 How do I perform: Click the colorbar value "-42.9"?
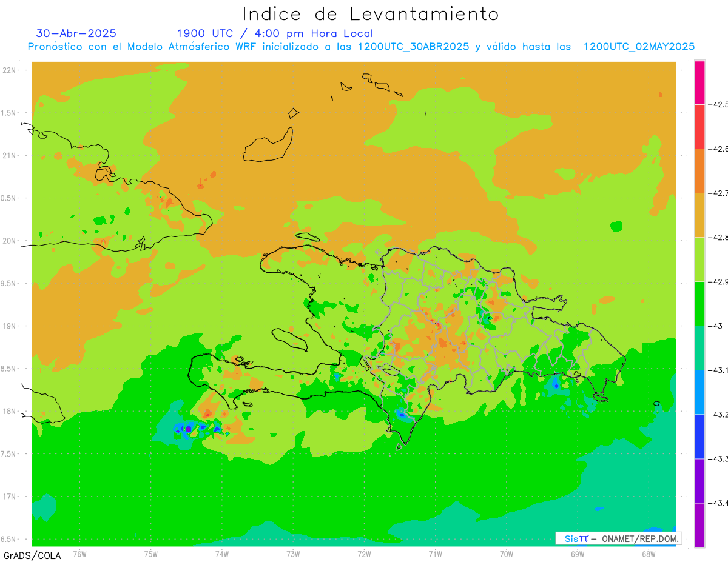719,282
